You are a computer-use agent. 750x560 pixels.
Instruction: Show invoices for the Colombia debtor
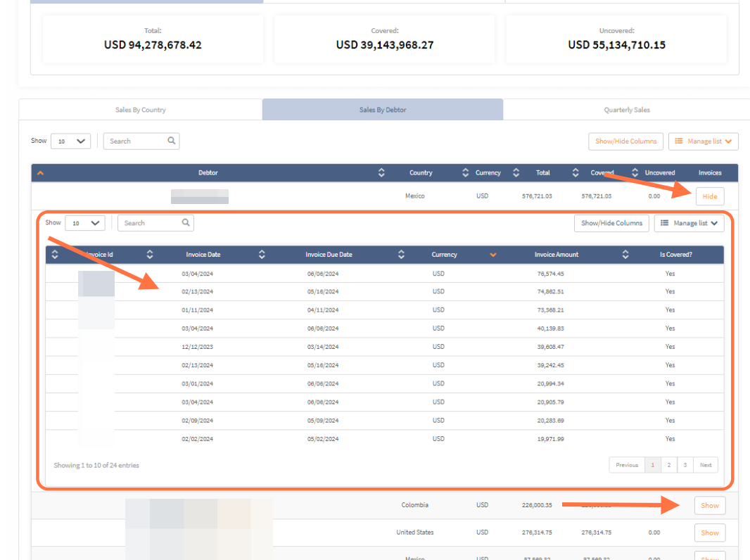[x=709, y=505]
